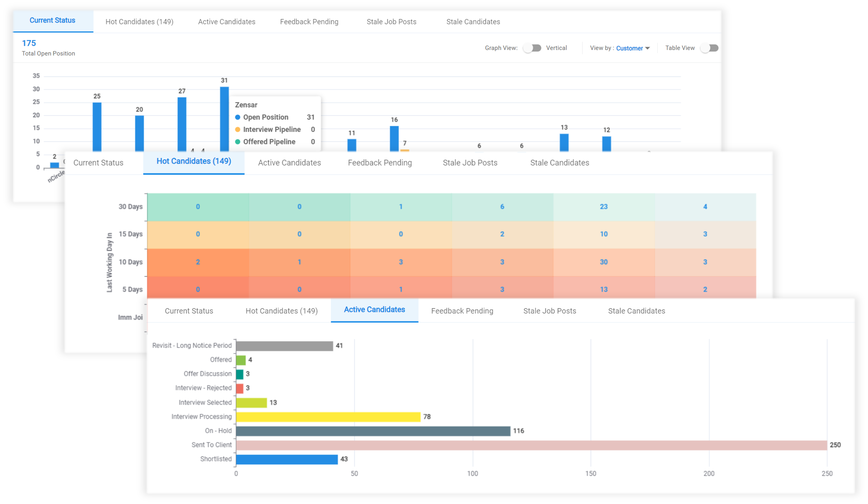Switch to the Feedback Pending tab
Viewport: 868px width, 504px height.
462,310
